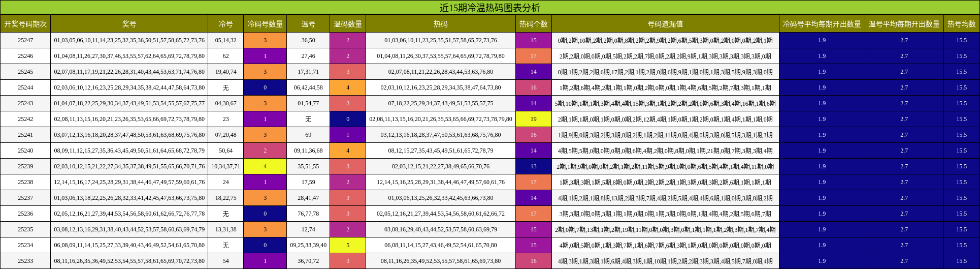
Task: Select hot numbers cell starting 12,14,15,16,25
Action: 441,182
